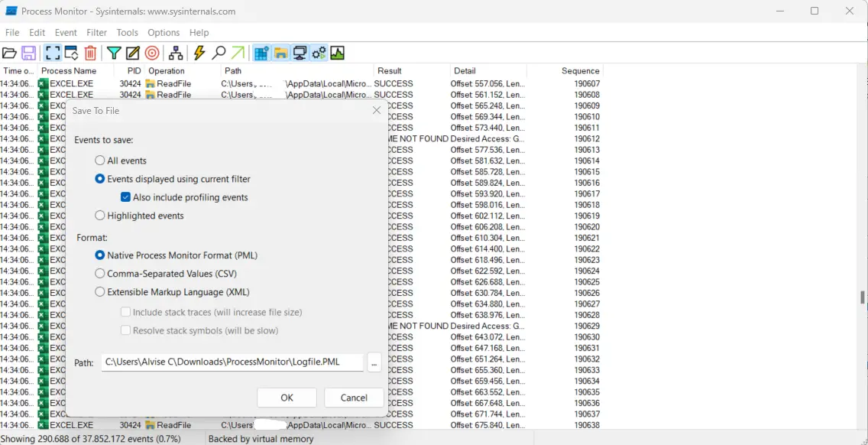The height and width of the screenshot is (445, 868).
Task: Select Extensible Markup Language (XML) format
Action: pyautogui.click(x=100, y=292)
